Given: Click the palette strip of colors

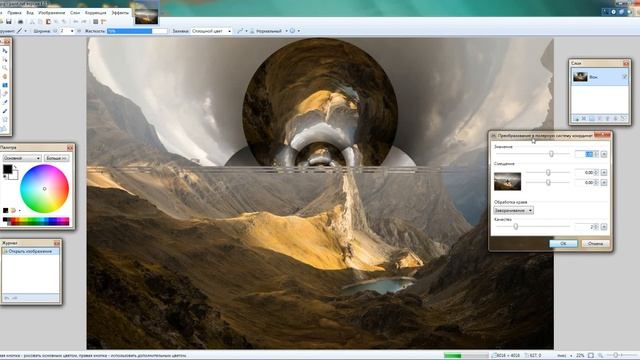Looking at the screenshot, I should pyautogui.click(x=36, y=221).
